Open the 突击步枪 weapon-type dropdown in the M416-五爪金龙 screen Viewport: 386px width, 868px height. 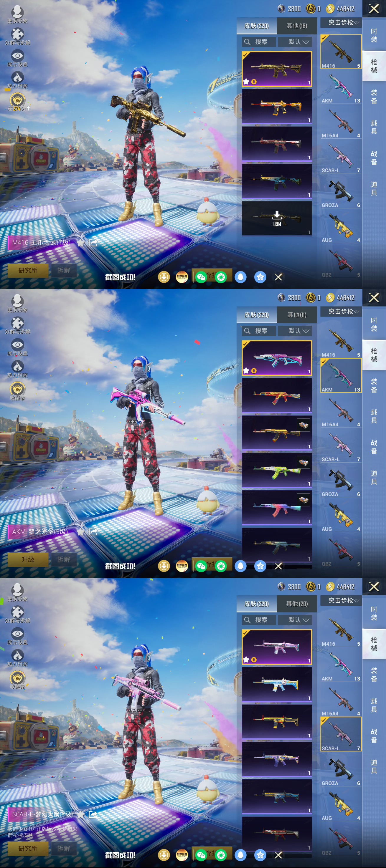coord(341,23)
